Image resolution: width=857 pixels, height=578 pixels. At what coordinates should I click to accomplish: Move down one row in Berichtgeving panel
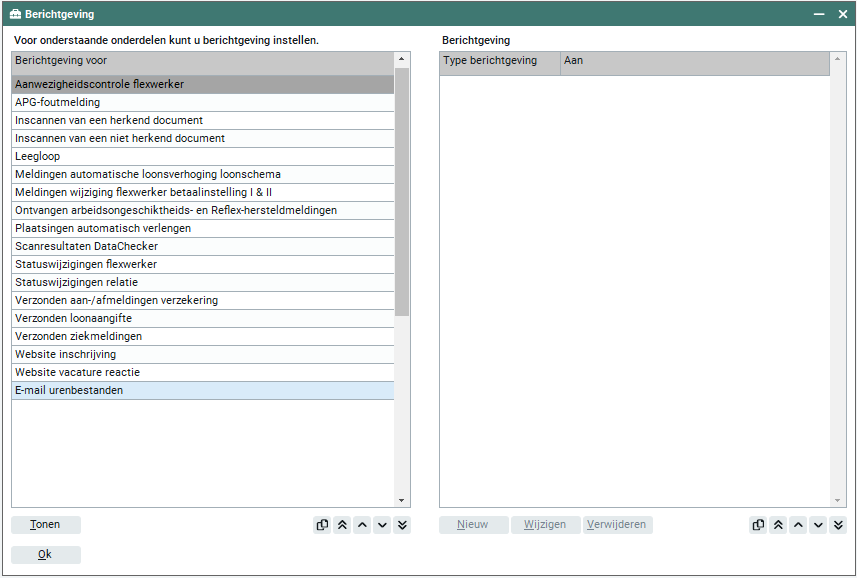coord(817,525)
